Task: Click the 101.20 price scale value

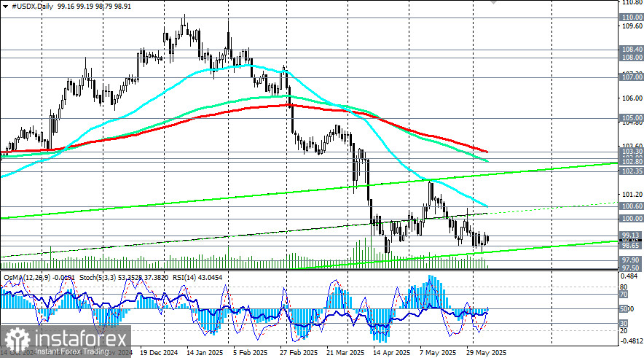Action: (x=632, y=195)
